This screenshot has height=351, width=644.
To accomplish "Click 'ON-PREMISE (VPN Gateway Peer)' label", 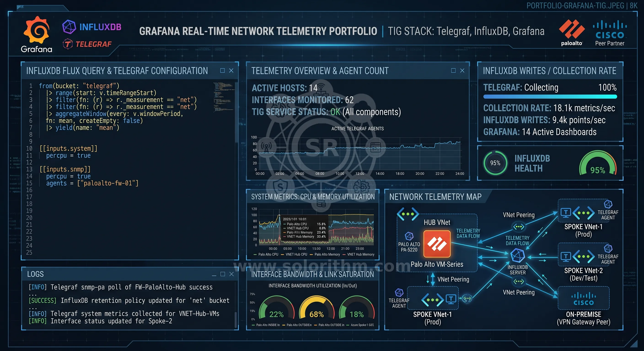I will [583, 318].
